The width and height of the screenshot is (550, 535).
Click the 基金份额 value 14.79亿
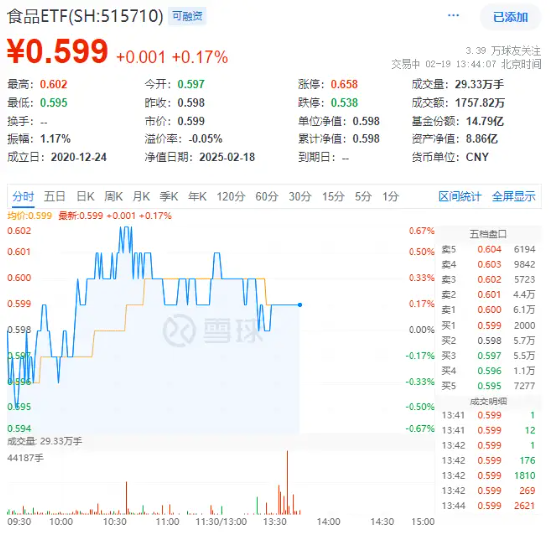pos(485,121)
